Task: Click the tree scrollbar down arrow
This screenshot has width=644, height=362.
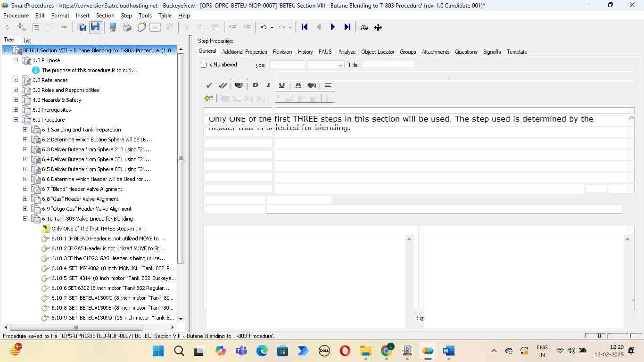Action: [x=181, y=319]
